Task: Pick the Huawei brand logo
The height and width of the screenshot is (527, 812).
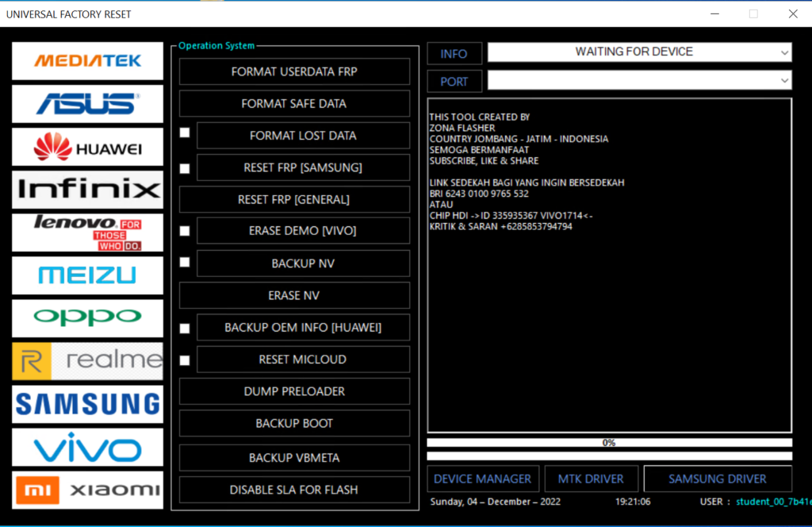Action: 87,147
